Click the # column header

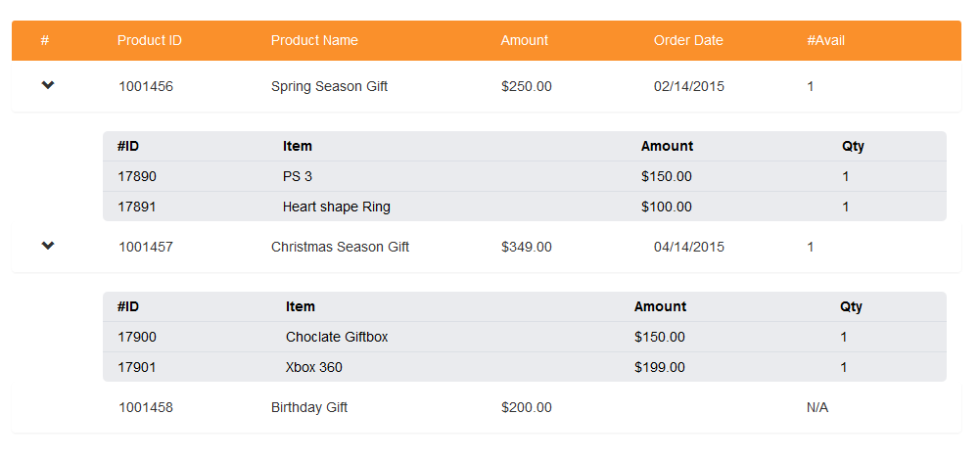tap(45, 40)
